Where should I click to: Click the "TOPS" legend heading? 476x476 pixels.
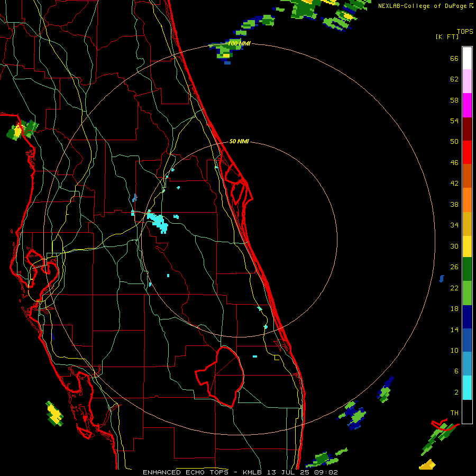(465, 31)
